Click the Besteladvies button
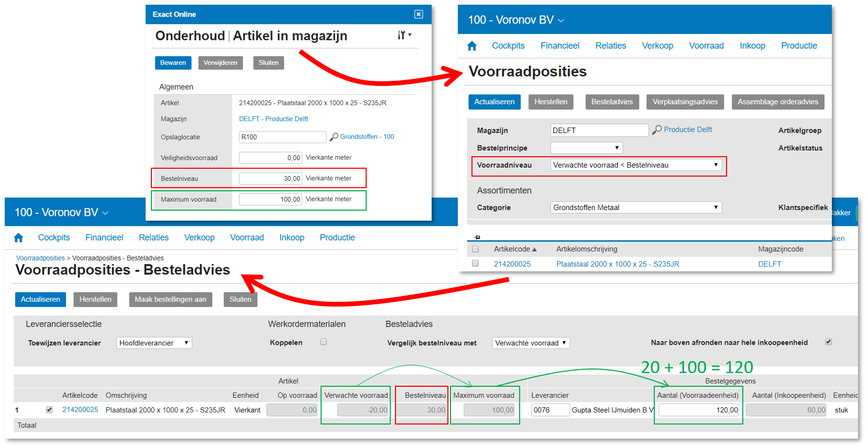The image size is (868, 446). (x=611, y=102)
